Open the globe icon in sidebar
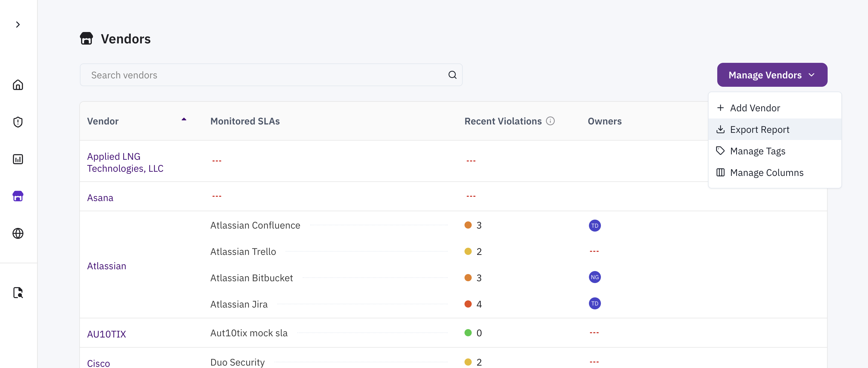 point(18,233)
